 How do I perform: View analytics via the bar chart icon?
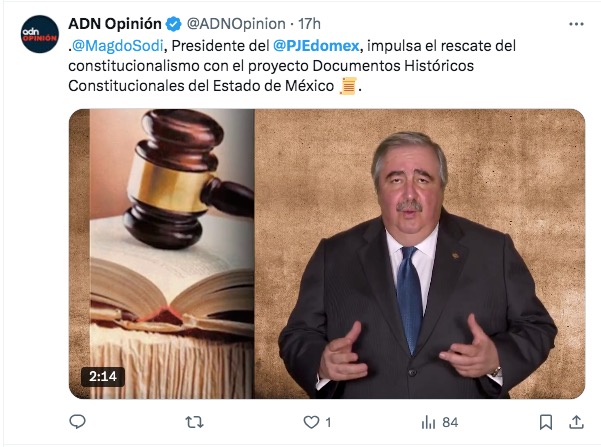(429, 422)
